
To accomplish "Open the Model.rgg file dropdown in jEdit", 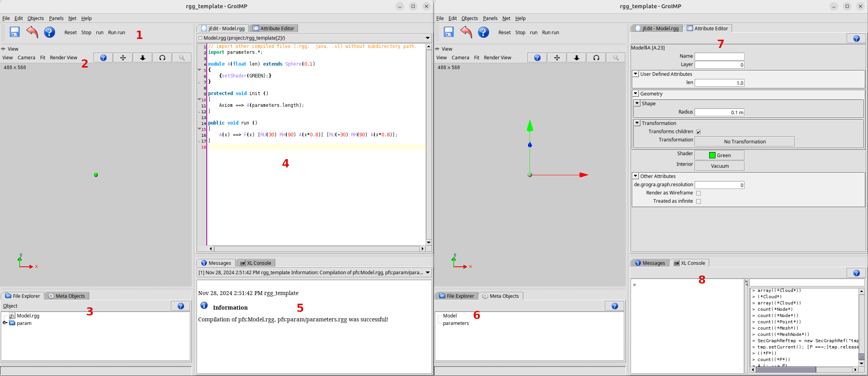I will 427,38.
